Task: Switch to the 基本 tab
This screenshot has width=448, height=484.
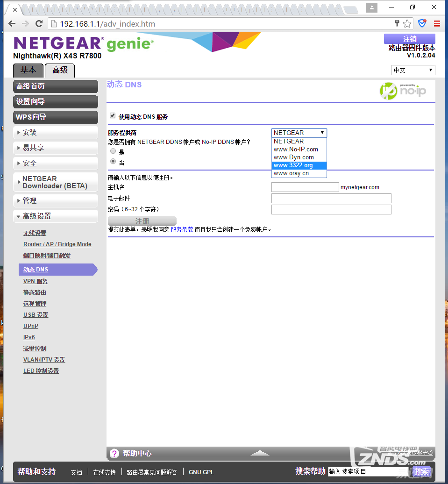Action: click(x=28, y=70)
